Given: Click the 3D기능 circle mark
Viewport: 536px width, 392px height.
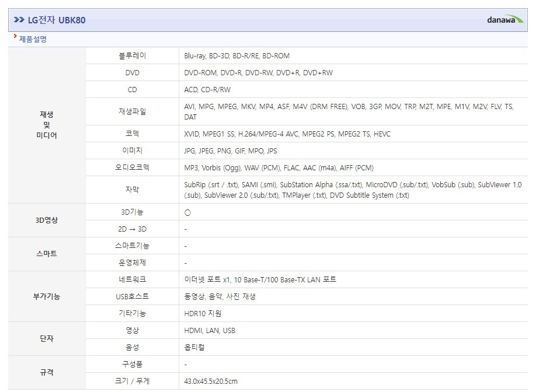Looking at the screenshot, I should [187, 213].
